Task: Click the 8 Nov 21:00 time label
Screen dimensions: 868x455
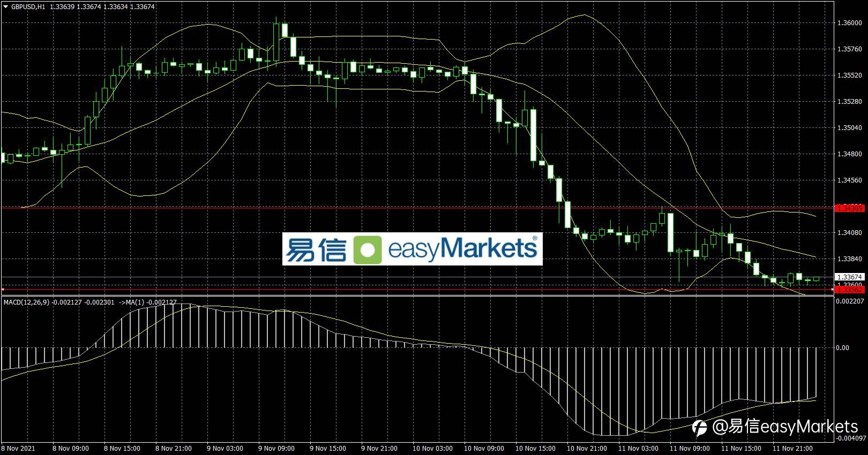Action: point(174,449)
